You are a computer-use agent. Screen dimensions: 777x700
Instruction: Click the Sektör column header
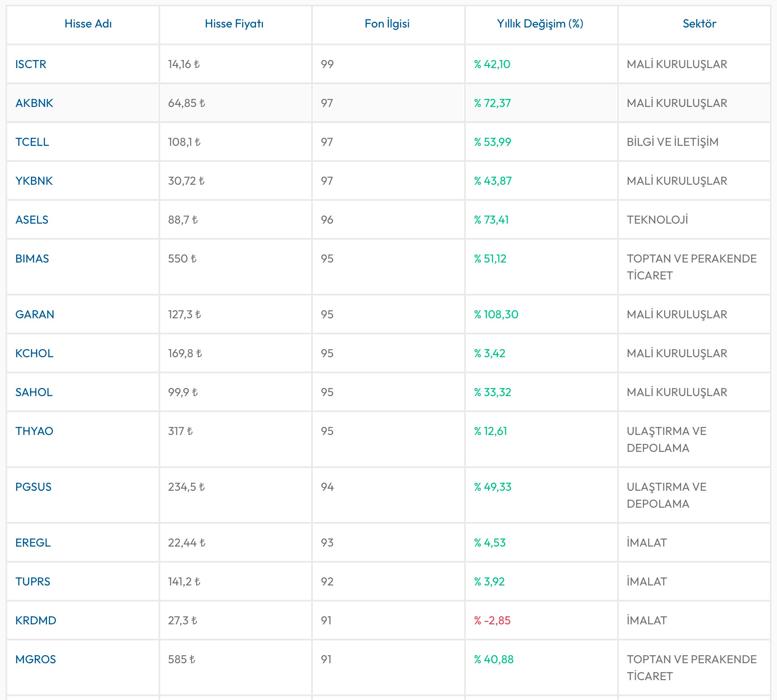[x=699, y=24]
